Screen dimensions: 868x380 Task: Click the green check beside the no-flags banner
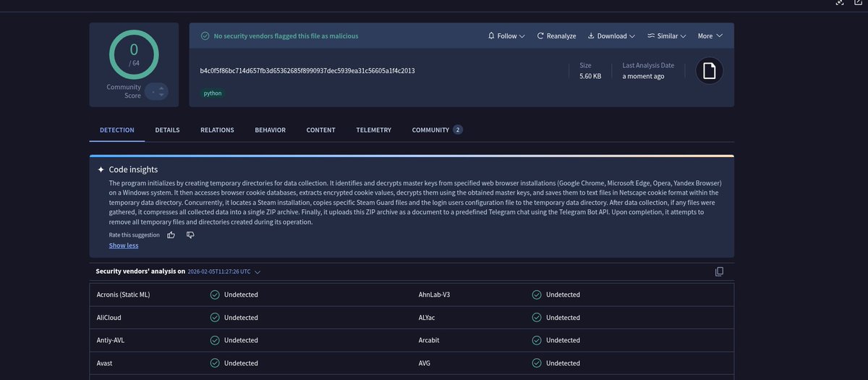tap(205, 35)
